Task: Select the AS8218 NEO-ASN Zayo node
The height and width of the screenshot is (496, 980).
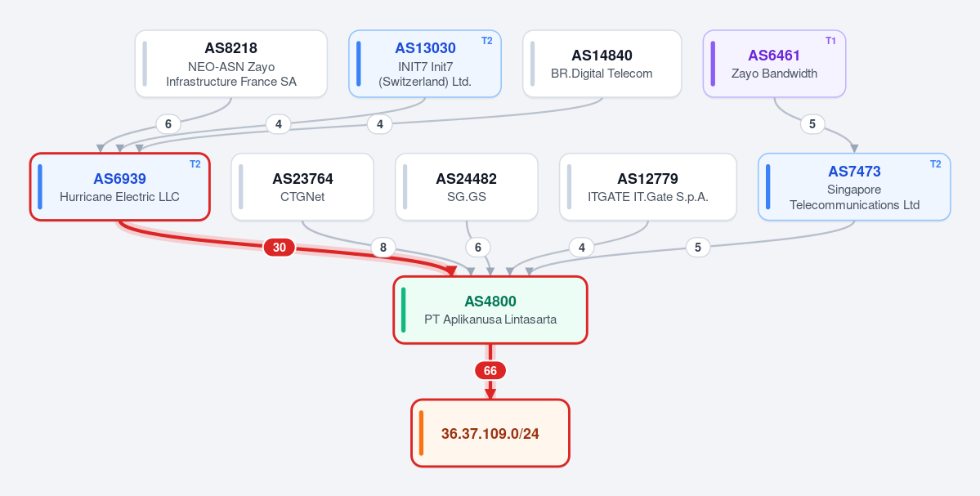Action: pyautogui.click(x=231, y=64)
